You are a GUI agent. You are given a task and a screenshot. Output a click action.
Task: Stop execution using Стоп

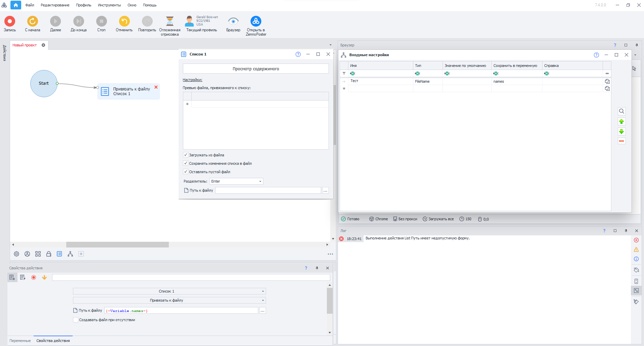(101, 24)
